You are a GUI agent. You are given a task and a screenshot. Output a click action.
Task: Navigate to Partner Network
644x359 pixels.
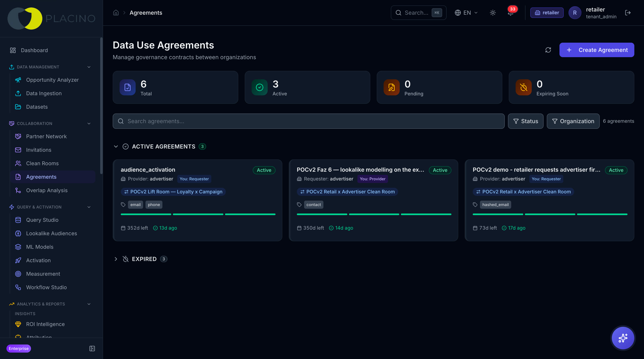pyautogui.click(x=53, y=136)
